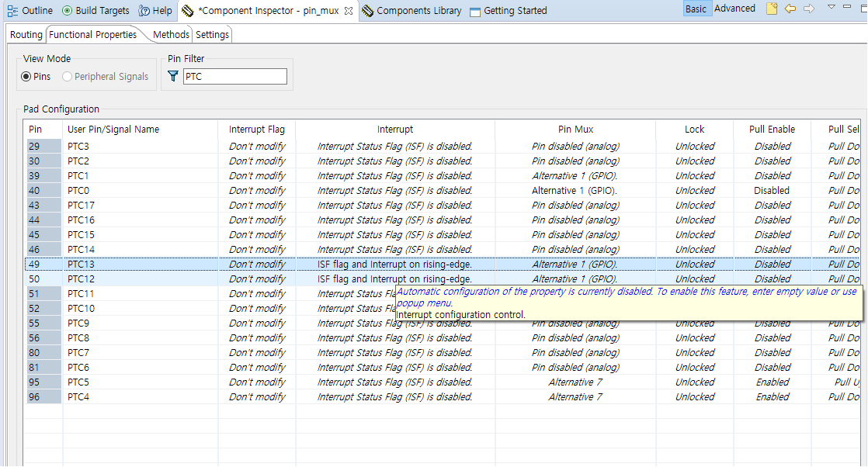Click the Components Library wrench icon
Viewport: 868px width, 467px height.
tap(368, 10)
